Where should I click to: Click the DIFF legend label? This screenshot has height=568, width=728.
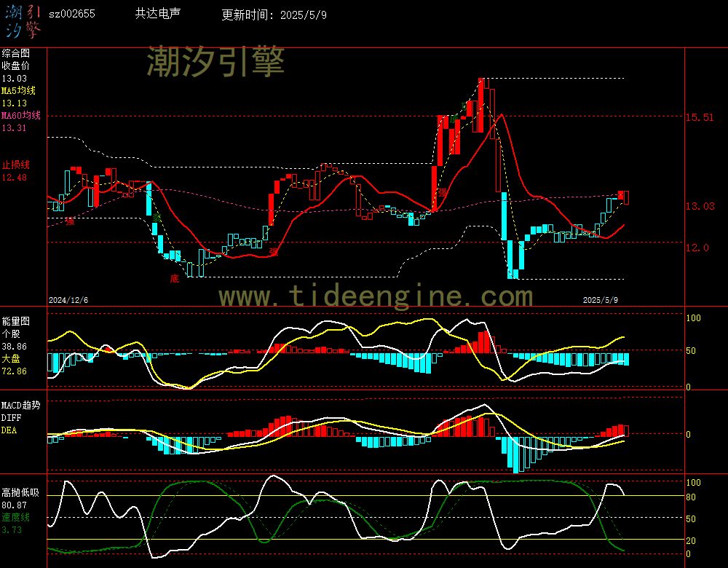pyautogui.click(x=11, y=418)
